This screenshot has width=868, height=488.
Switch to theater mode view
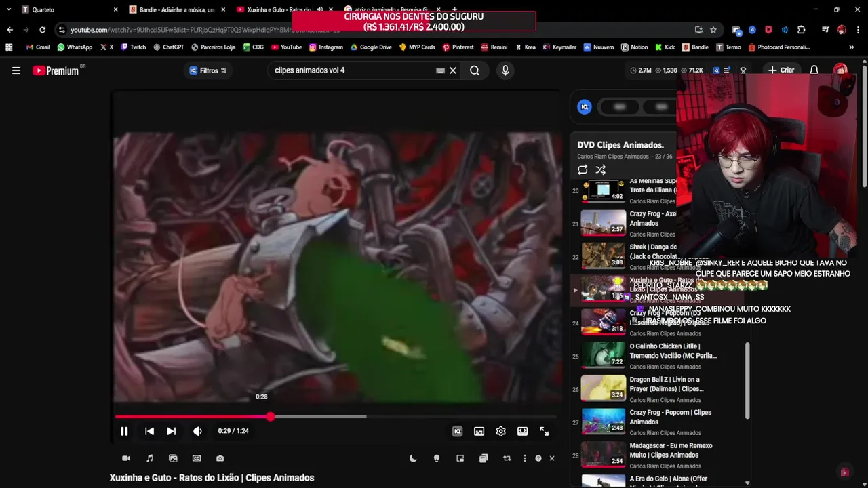[522, 431]
